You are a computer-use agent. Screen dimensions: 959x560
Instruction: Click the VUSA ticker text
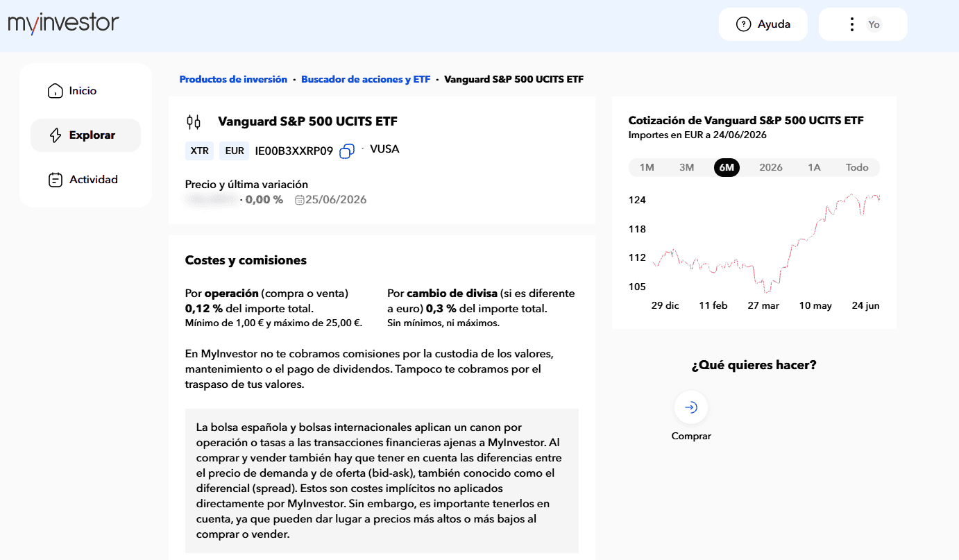click(x=384, y=149)
